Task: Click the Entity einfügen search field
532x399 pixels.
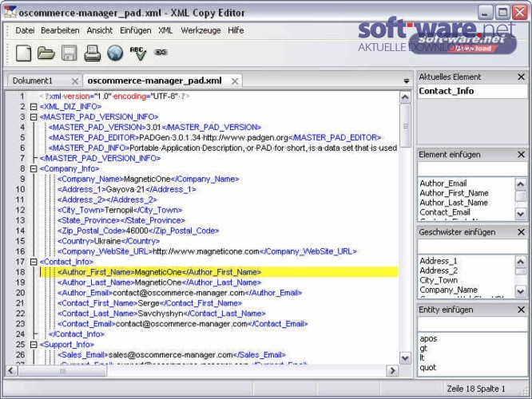Action: click(472, 324)
